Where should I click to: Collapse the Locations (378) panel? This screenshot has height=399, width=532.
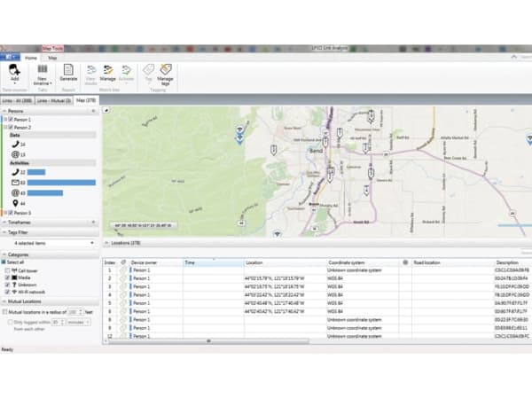click(x=106, y=241)
